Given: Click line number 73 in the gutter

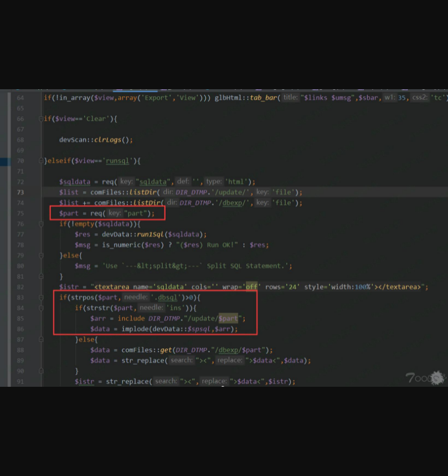Looking at the screenshot, I should [x=20, y=192].
